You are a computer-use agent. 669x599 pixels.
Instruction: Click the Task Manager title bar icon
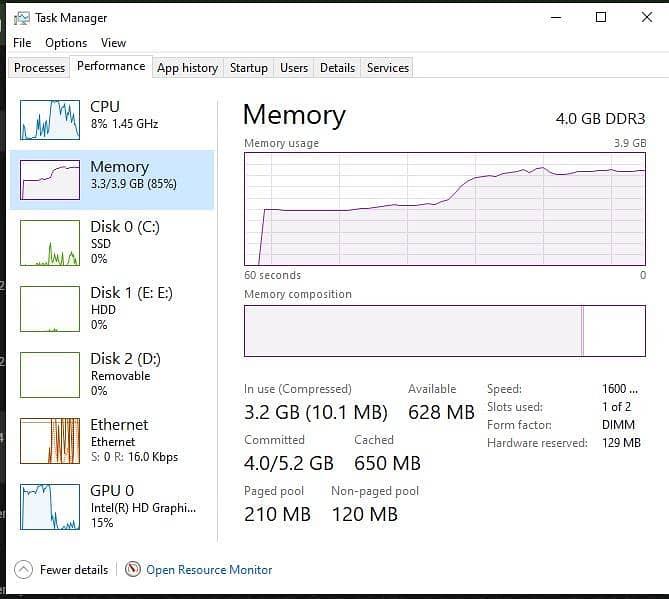coord(21,18)
